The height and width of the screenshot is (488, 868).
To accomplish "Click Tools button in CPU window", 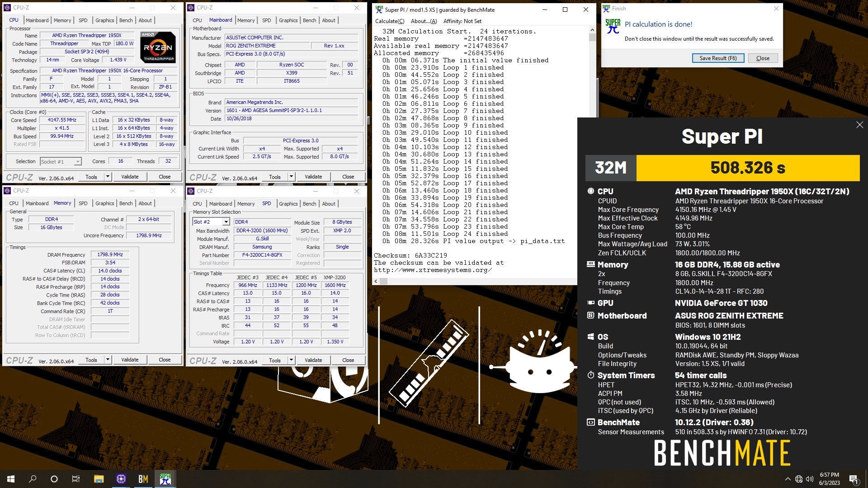I will point(91,177).
